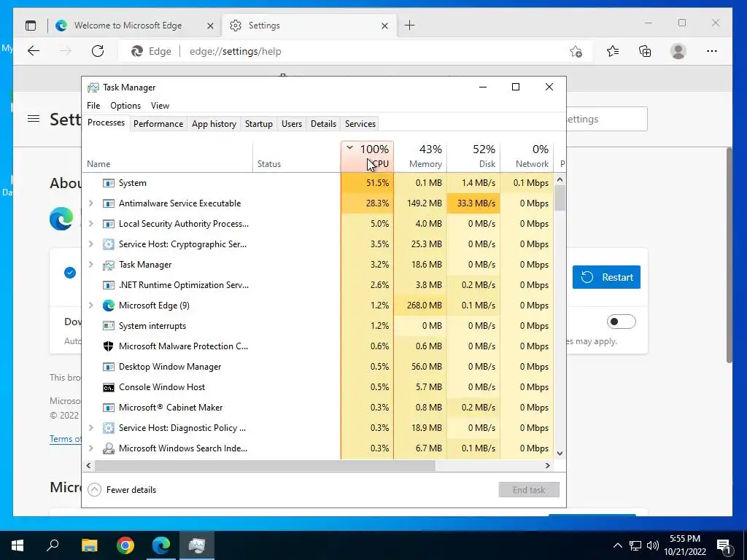Close the Settings tab in Edge
This screenshot has height=560, width=747.
pos(385,26)
